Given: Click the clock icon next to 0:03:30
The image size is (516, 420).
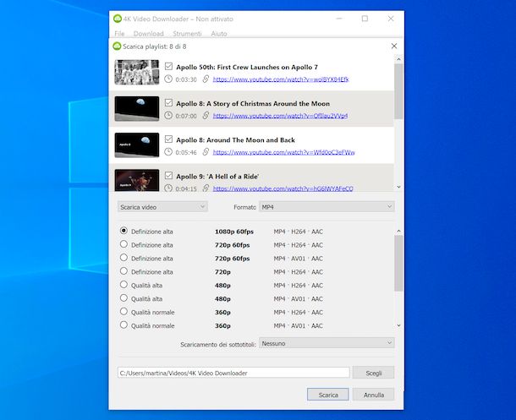Looking at the screenshot, I should click(x=168, y=79).
